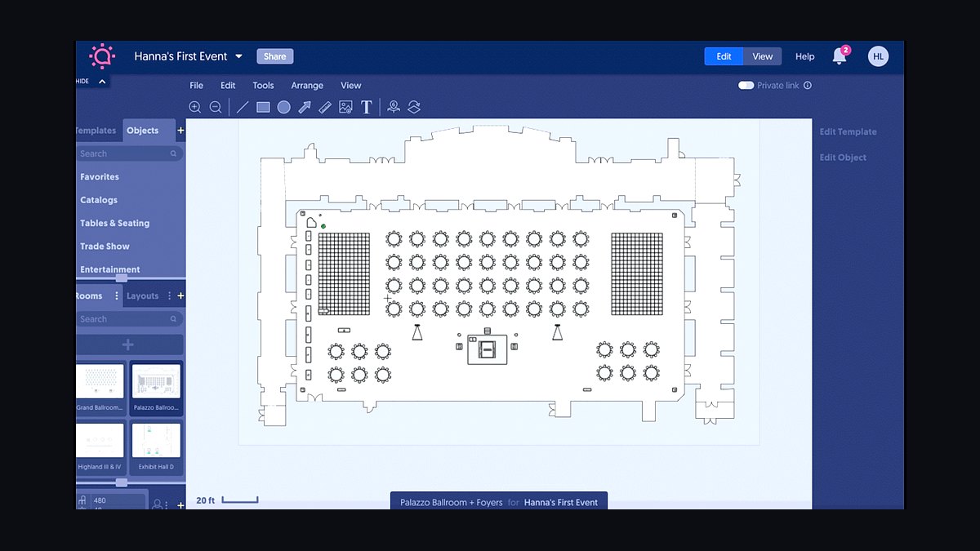Select the Insert Image tool

345,107
